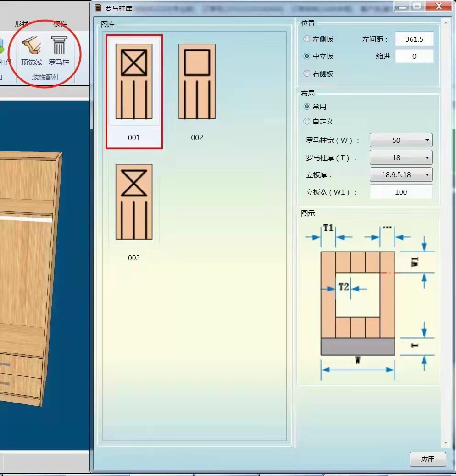The image size is (456, 476).
Task: Open the 板件 ribbon tab
Action: click(61, 23)
